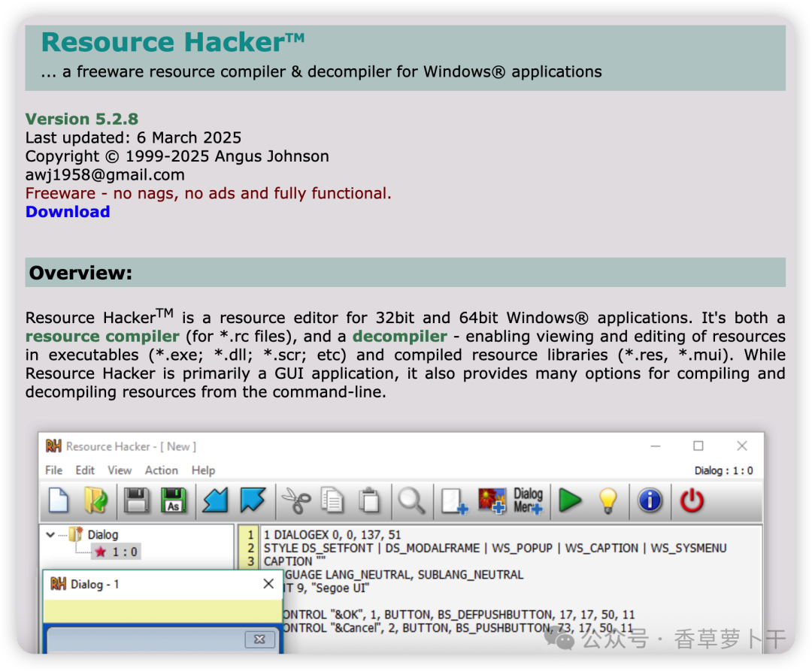
Task: Click the Dialog folder icon in tree
Action: [x=76, y=534]
